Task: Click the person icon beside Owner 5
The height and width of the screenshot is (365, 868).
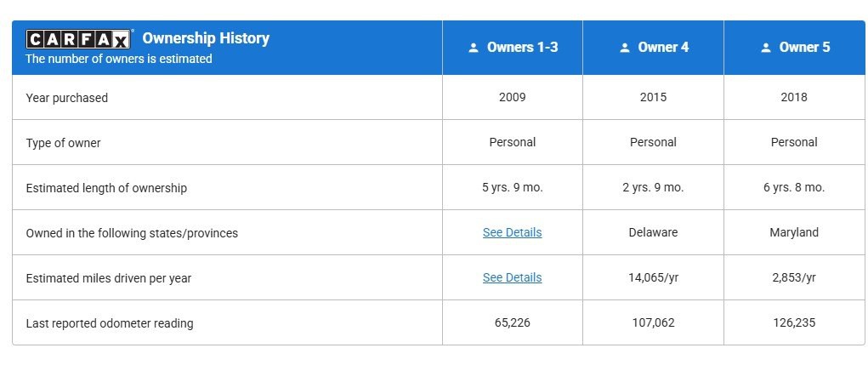Action: point(766,48)
